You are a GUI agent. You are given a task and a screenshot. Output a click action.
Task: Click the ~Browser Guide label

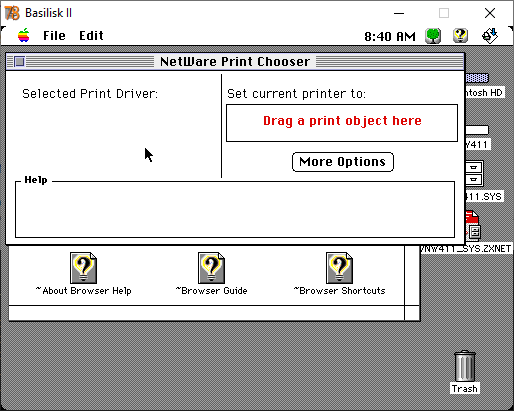[211, 291]
